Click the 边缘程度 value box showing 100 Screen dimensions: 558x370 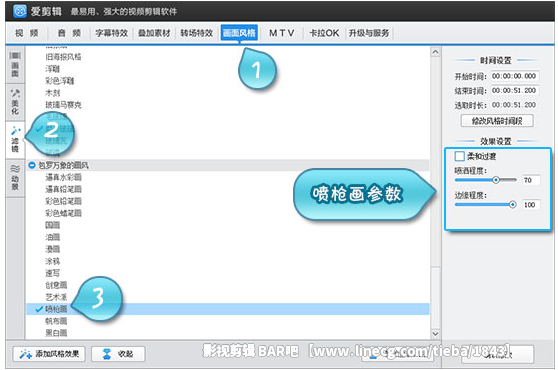pos(531,205)
